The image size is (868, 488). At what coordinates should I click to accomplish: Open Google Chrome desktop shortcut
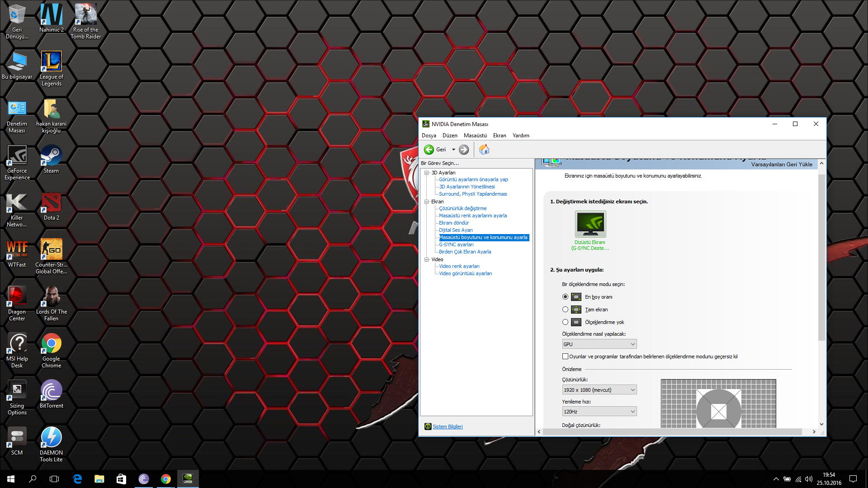pyautogui.click(x=51, y=351)
